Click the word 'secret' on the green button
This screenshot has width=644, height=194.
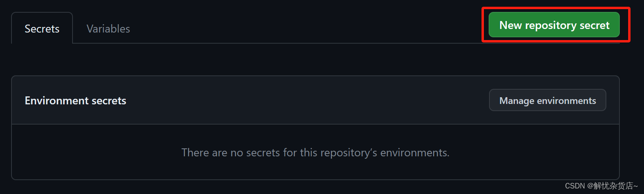click(x=594, y=25)
